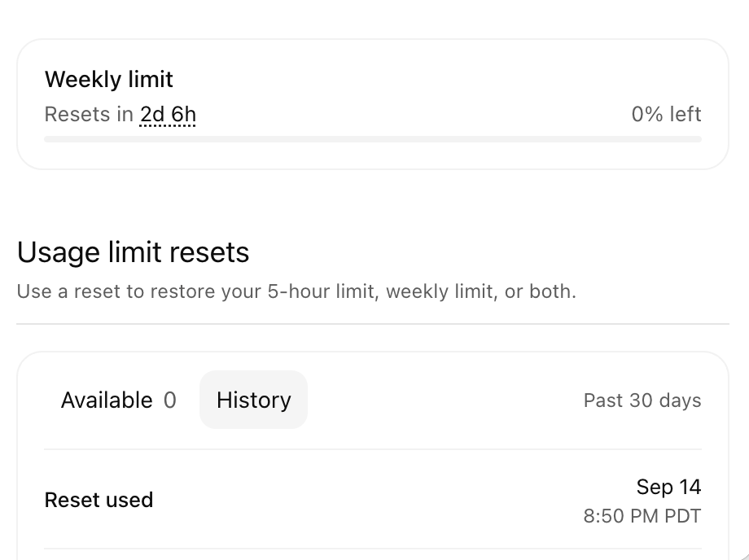This screenshot has width=749, height=560.
Task: Click the Weekly limit progress bar
Action: tap(373, 139)
